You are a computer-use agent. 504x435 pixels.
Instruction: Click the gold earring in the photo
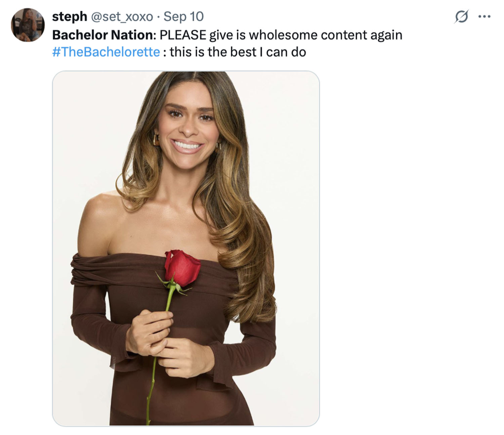coord(156,139)
